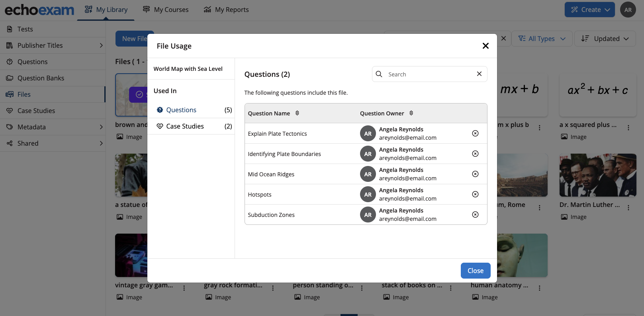The image size is (644, 316).
Task: Open Shared in the sidebar
Action: pyautogui.click(x=53, y=143)
